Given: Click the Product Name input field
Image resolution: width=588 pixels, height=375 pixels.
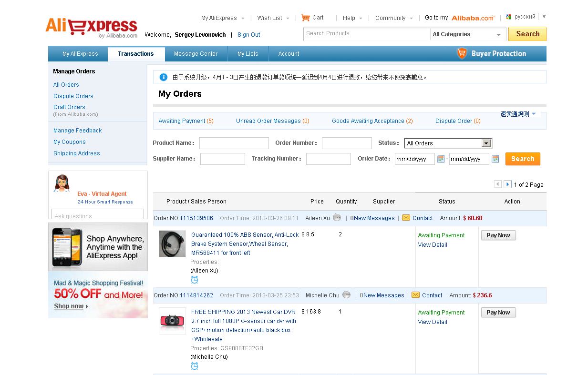Looking at the screenshot, I should pyautogui.click(x=234, y=143).
